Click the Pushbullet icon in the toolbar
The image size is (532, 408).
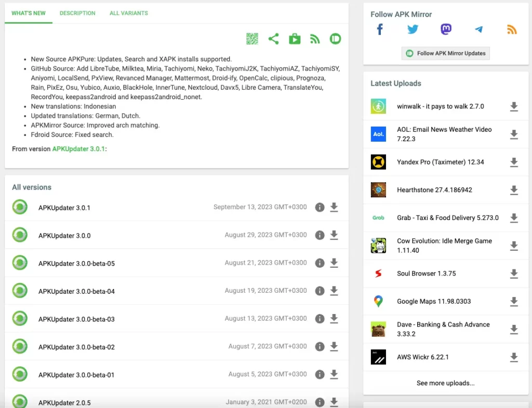pos(335,39)
